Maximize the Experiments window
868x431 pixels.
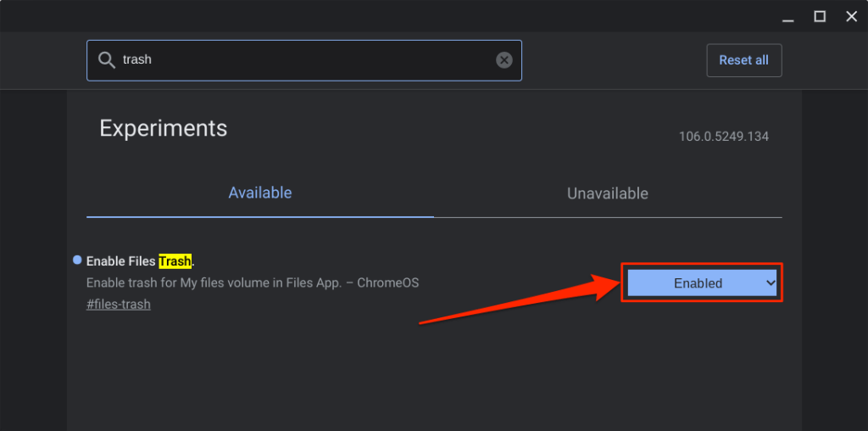(x=820, y=16)
